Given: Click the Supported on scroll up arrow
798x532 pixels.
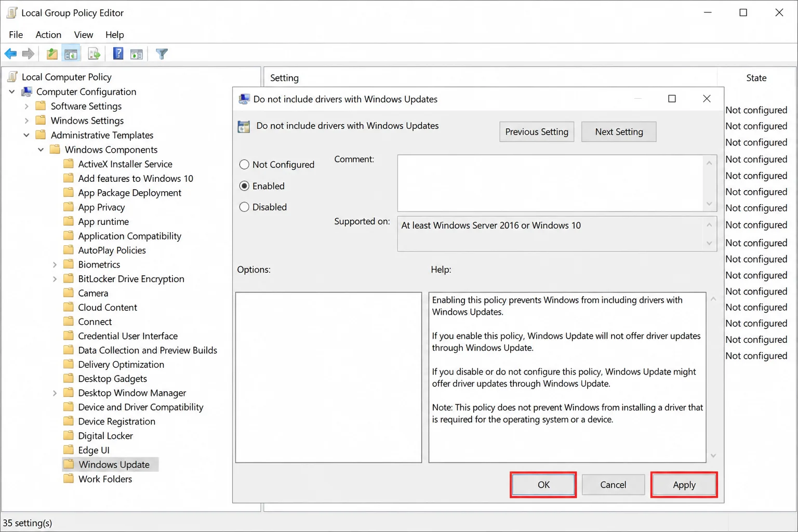Looking at the screenshot, I should (x=709, y=225).
